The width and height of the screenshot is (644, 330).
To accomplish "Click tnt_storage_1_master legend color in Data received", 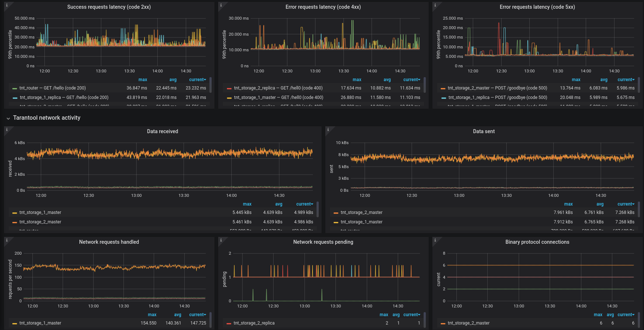I will click(15, 213).
